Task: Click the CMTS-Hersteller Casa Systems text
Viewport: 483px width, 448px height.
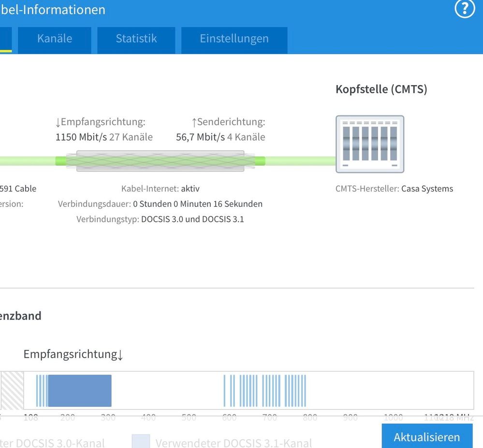Action: point(395,188)
